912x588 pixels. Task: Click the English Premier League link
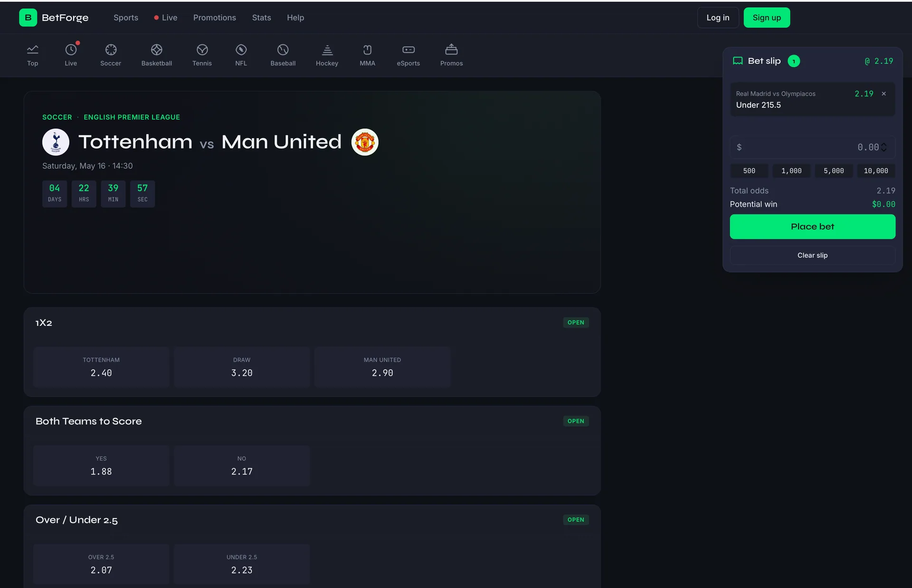click(x=132, y=117)
